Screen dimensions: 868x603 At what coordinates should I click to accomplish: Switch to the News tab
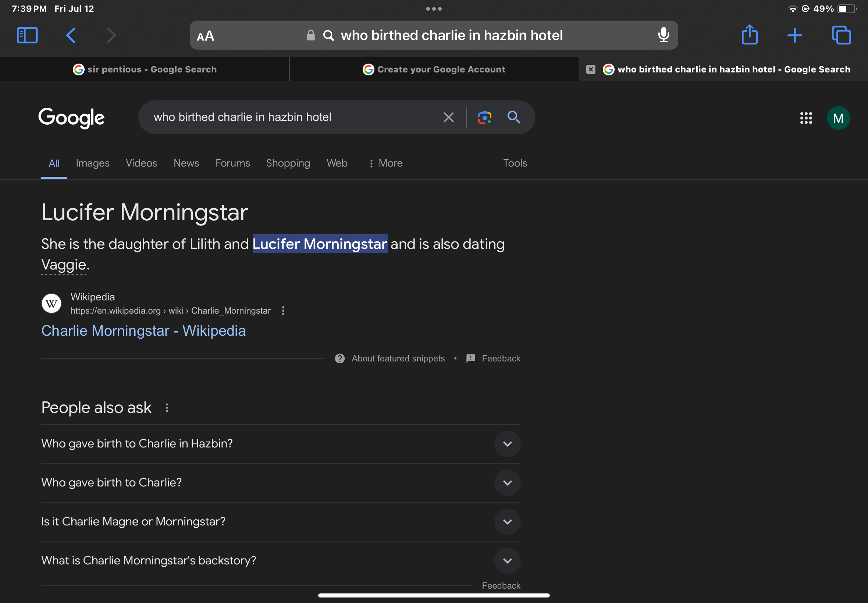[186, 163]
